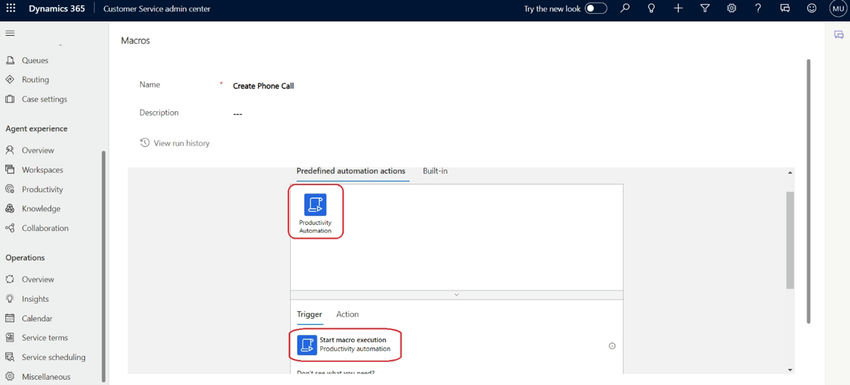Switch to the Action tab
The image size is (850, 385).
point(347,314)
